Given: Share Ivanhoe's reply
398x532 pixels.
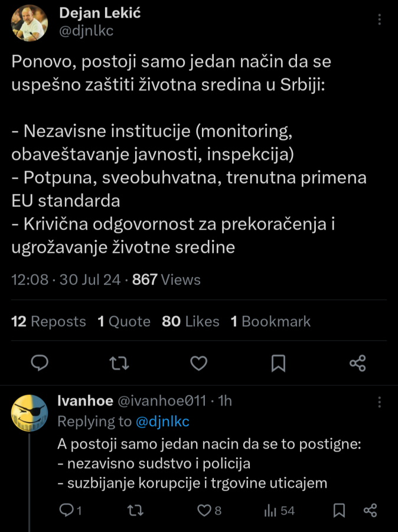Looking at the screenshot, I should (370, 510).
